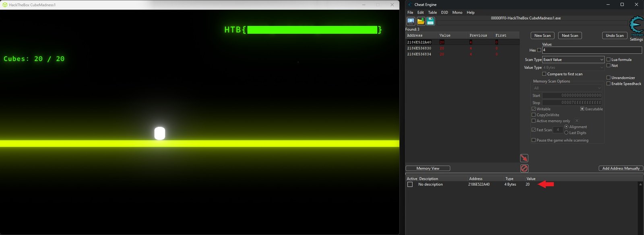Viewport: 644px width, 235px height.
Task: Click the red clear address list icon
Action: [x=524, y=168]
